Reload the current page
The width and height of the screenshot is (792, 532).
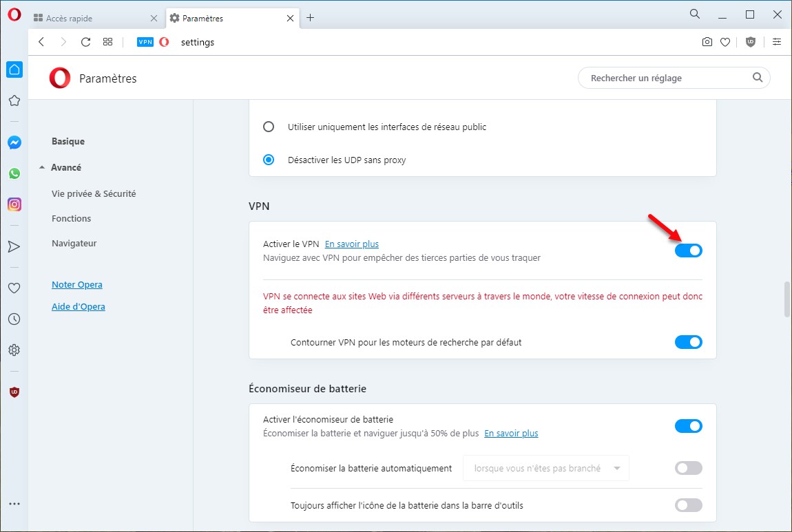coord(85,42)
